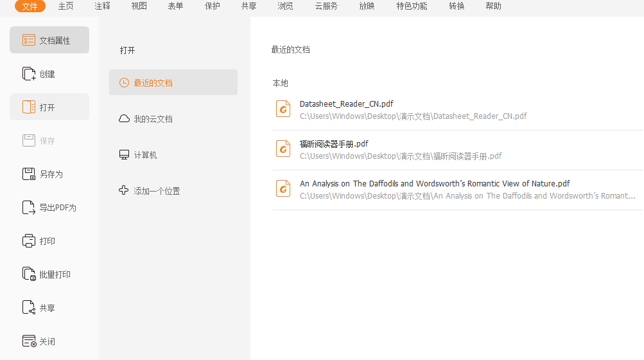The height and width of the screenshot is (360, 644).
Task: Select the 保护 tab
Action: (x=213, y=6)
